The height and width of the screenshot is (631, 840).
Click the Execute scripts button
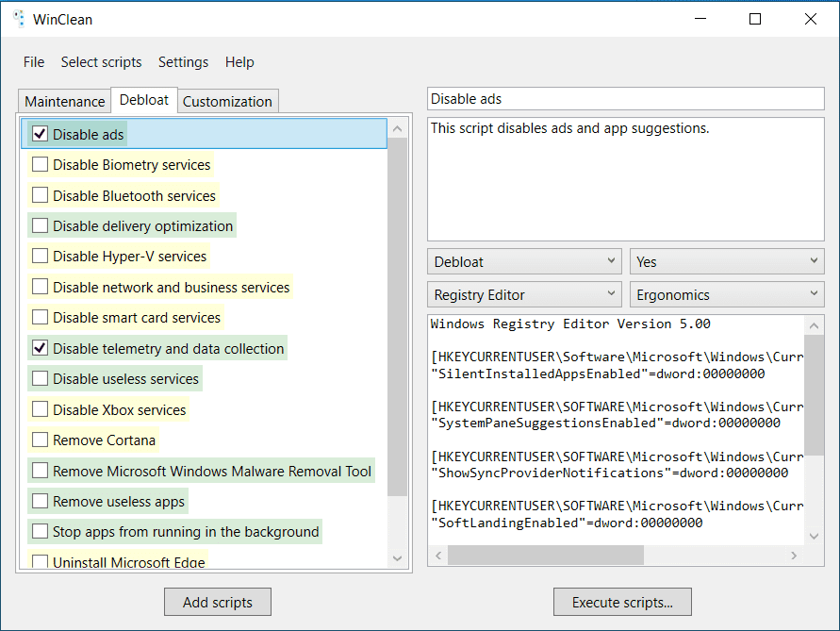click(x=622, y=602)
